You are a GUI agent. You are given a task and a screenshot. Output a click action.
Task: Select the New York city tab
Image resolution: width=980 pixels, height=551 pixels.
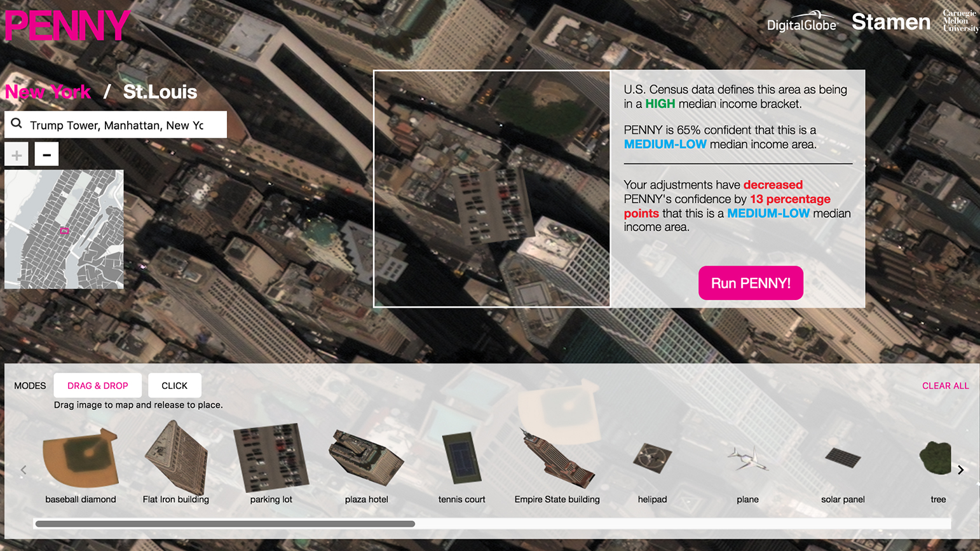48,92
